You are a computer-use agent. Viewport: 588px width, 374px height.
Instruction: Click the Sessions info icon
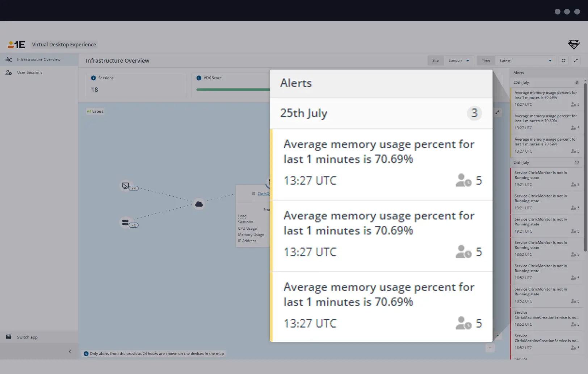tap(93, 78)
